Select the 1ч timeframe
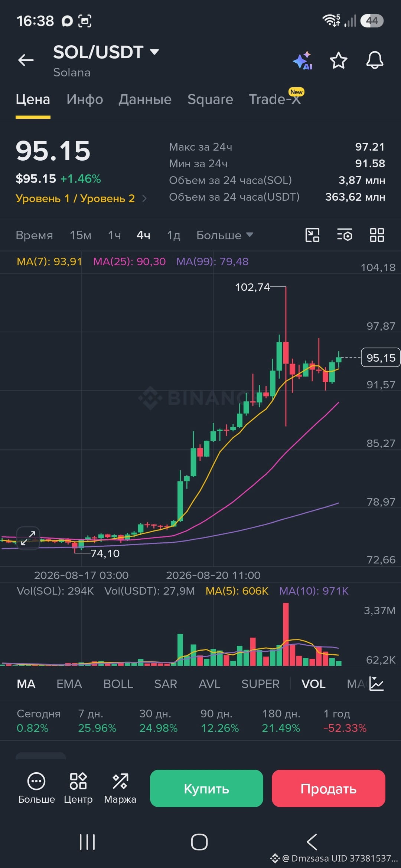This screenshot has height=868, width=401. click(x=114, y=235)
